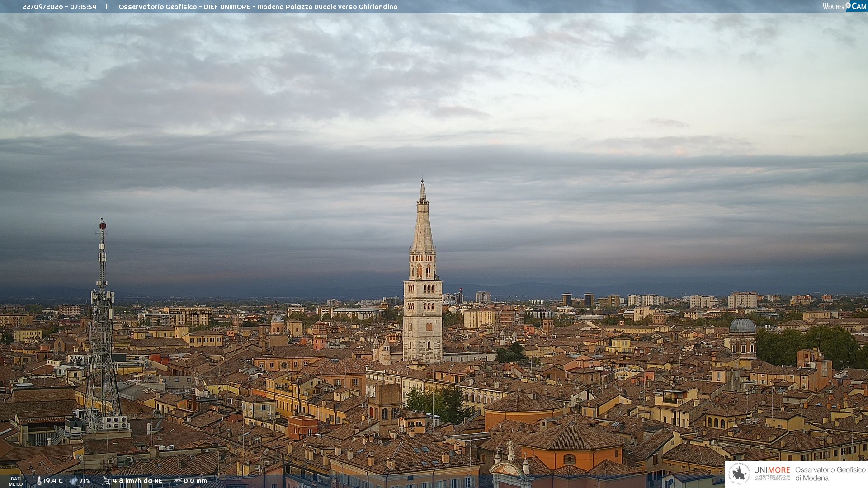The height and width of the screenshot is (488, 868).
Task: Select the 71% humidity reading
Action: pos(85,481)
